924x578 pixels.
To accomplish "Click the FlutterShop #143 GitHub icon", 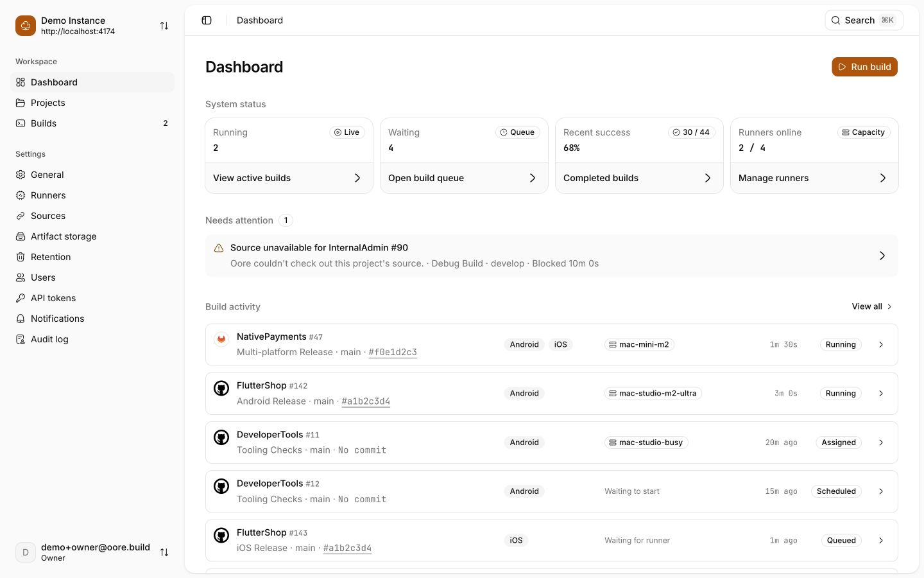I will (x=221, y=535).
